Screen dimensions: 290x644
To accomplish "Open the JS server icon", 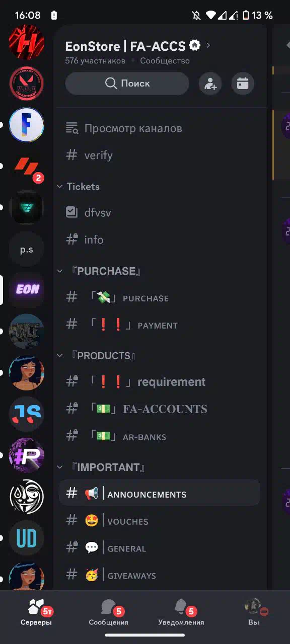I will pyautogui.click(x=27, y=414).
